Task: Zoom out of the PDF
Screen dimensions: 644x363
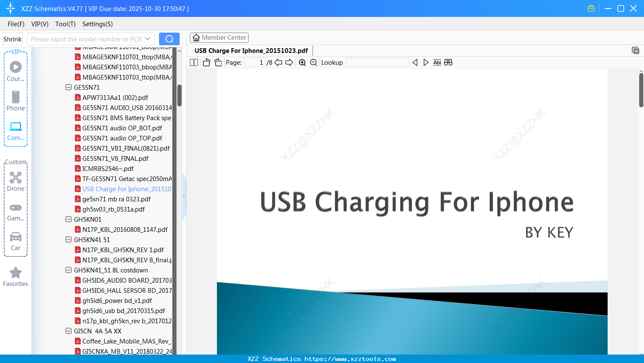Action: (313, 62)
